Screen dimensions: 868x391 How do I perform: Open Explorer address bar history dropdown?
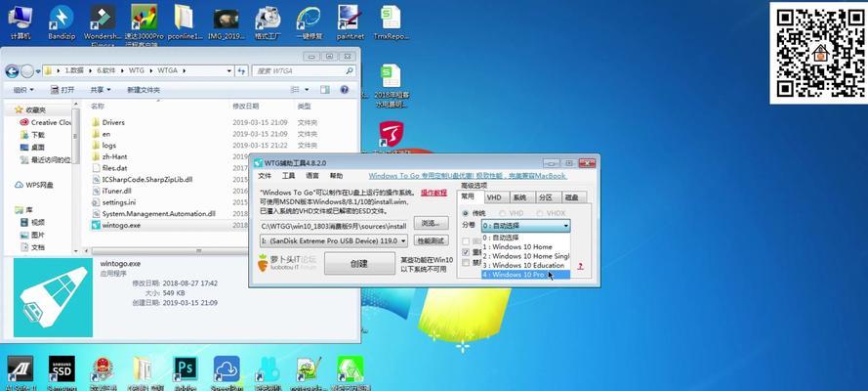point(229,71)
